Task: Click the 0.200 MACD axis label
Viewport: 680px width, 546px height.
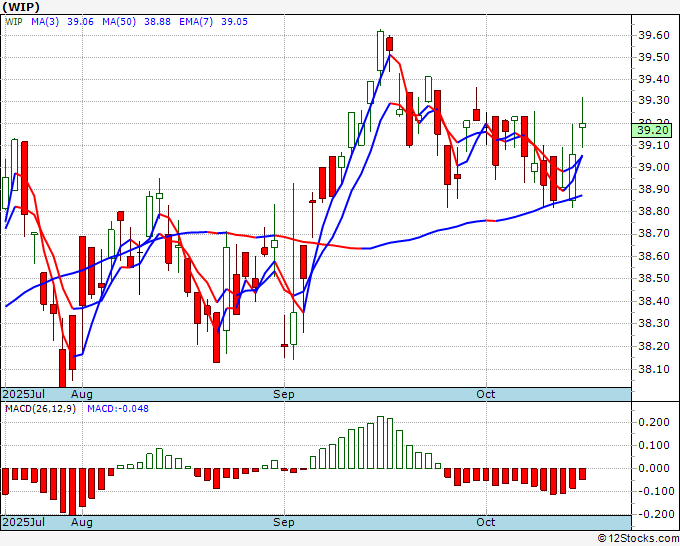Action: [656, 422]
